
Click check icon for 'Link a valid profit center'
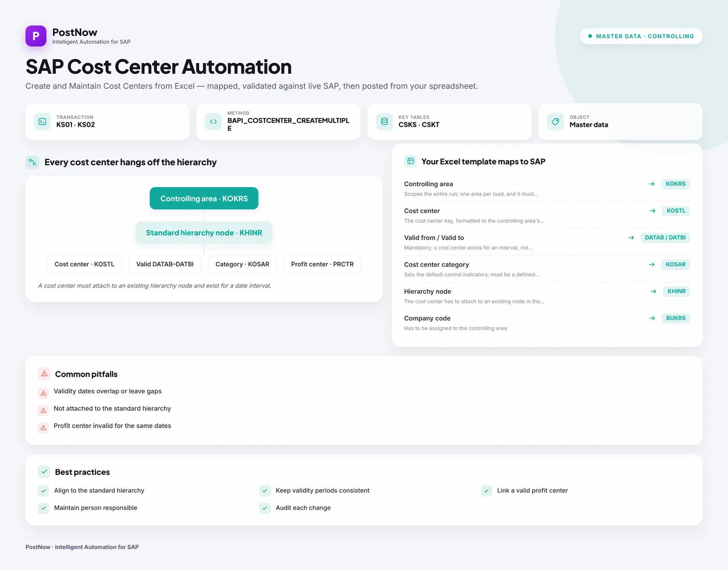[486, 491]
